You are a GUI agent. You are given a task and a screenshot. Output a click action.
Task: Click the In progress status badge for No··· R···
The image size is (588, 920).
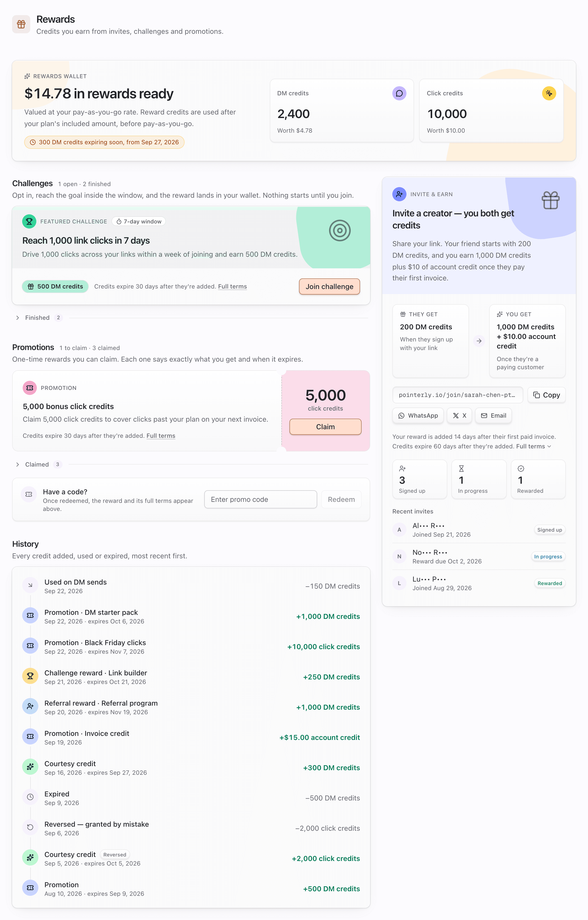point(548,557)
